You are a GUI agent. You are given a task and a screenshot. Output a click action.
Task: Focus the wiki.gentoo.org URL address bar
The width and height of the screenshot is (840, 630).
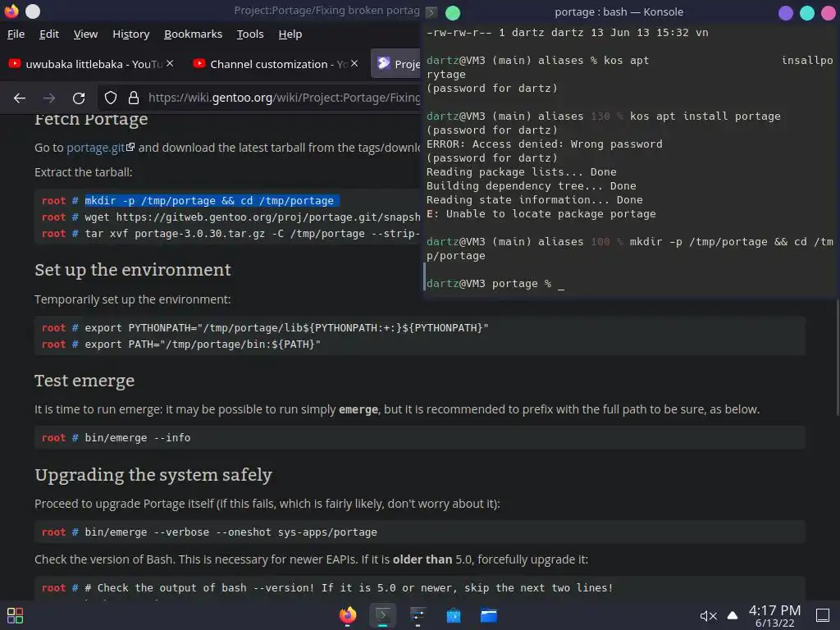point(284,98)
